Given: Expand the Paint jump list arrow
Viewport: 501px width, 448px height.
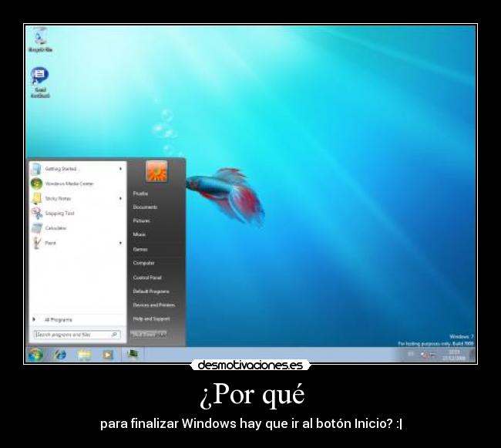Looking at the screenshot, I should 120,243.
